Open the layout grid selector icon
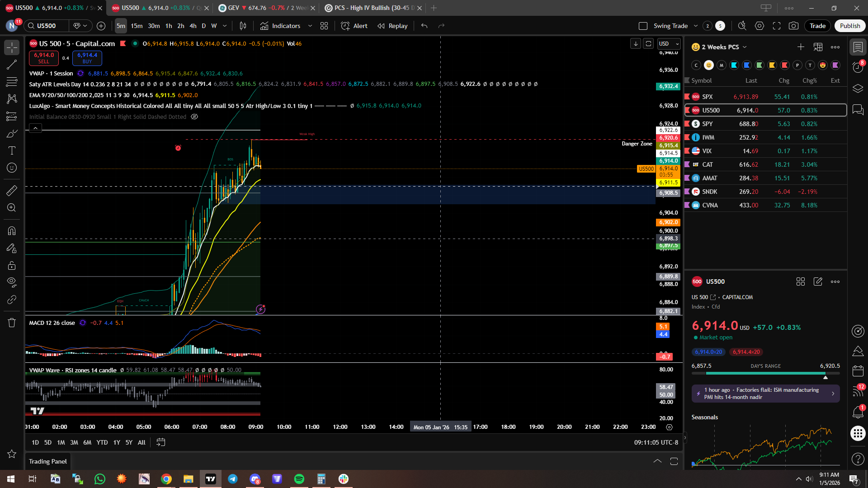Viewport: 868px width, 488px height. pos(324,26)
